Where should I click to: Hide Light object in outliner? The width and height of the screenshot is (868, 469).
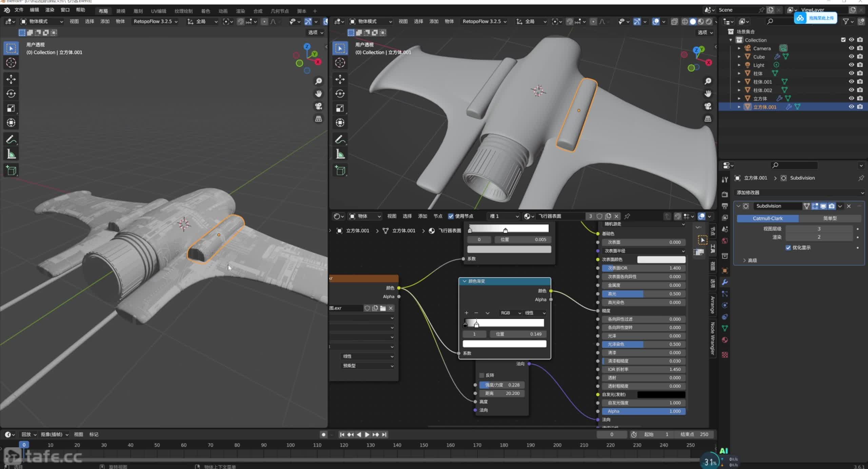(x=851, y=65)
